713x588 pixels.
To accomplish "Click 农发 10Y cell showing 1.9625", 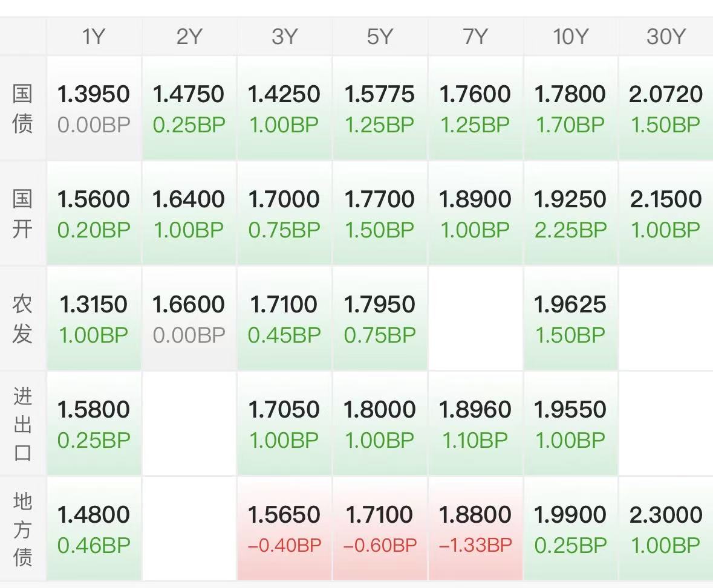I will 571,318.
